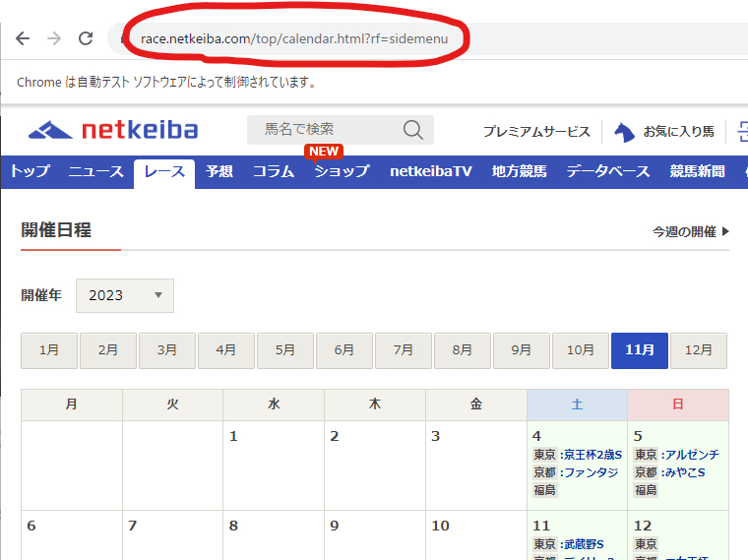Click 京都 venue label on day 5

[646, 472]
